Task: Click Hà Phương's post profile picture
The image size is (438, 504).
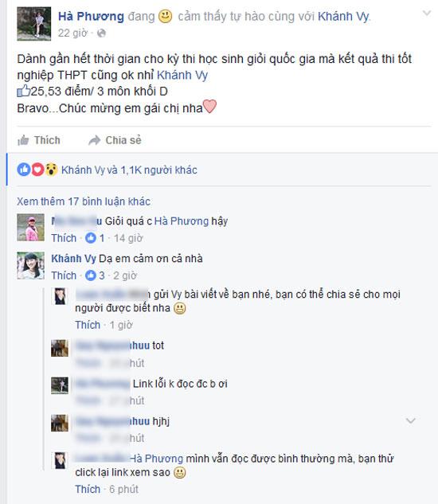Action: [x=33, y=24]
